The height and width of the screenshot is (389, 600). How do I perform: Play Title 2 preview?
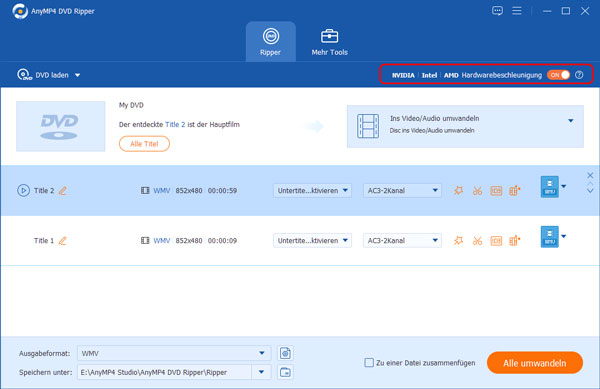coord(23,190)
